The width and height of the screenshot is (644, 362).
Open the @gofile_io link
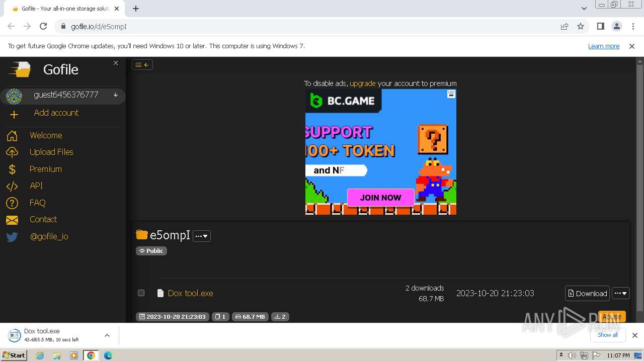[x=49, y=236]
